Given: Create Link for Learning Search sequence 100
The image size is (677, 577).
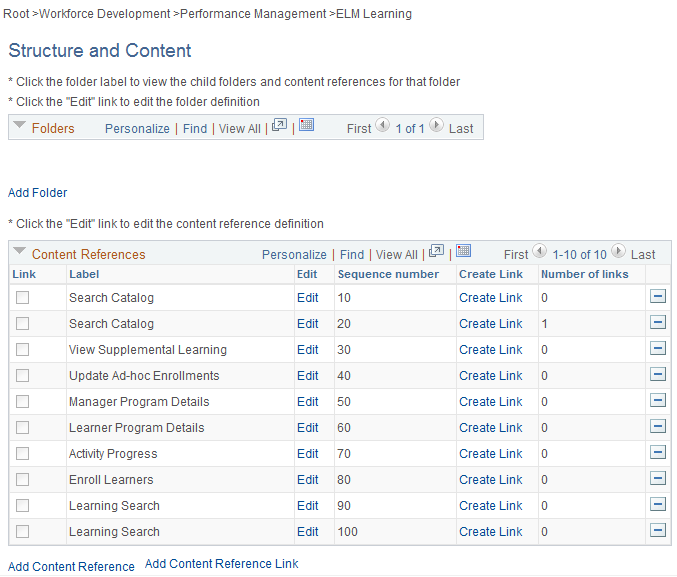Looking at the screenshot, I should point(491,531).
